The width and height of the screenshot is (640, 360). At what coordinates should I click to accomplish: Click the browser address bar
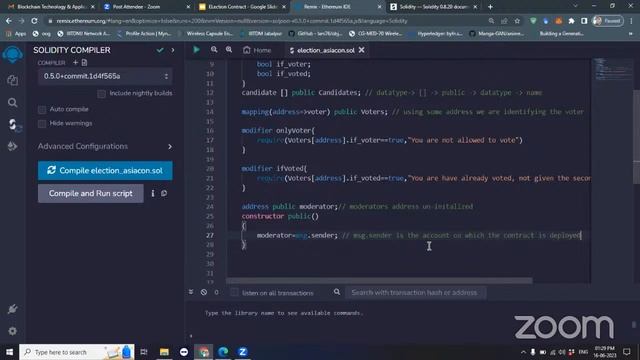pos(265,21)
